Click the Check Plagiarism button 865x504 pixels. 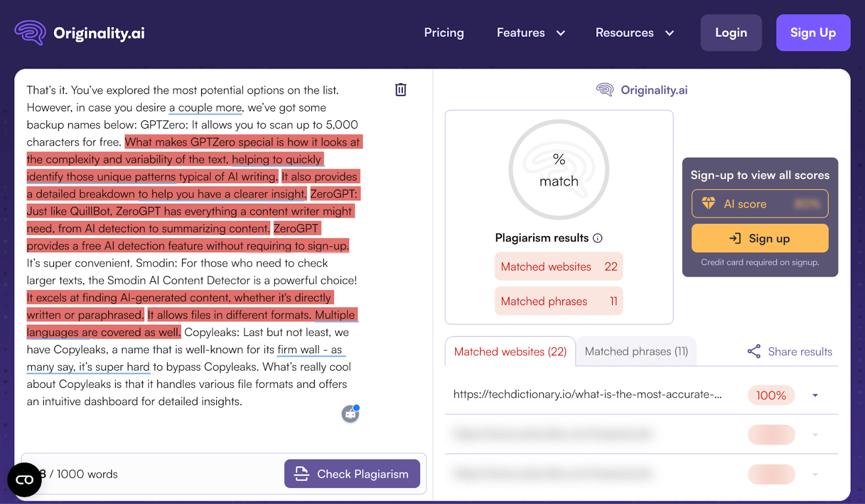pyautogui.click(x=352, y=474)
